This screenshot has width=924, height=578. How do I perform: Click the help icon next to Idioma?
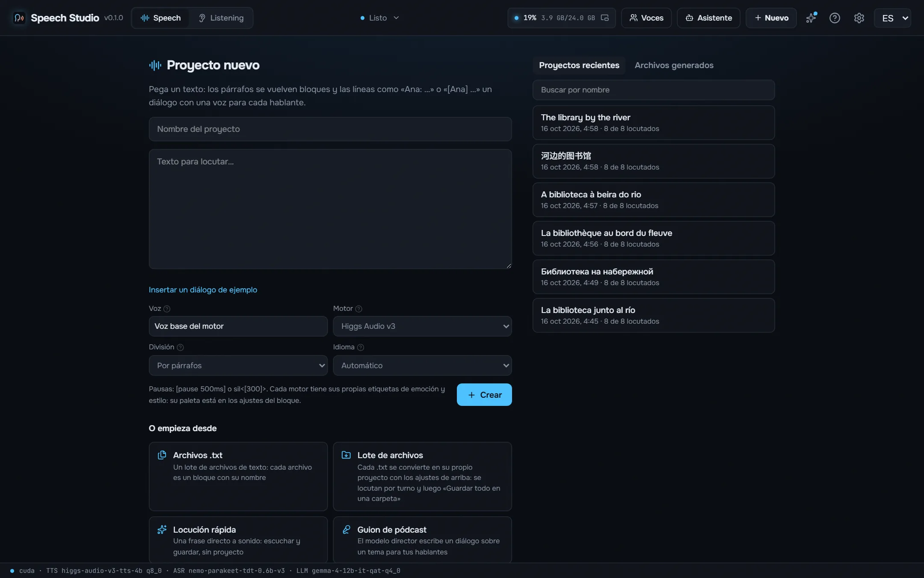361,347
